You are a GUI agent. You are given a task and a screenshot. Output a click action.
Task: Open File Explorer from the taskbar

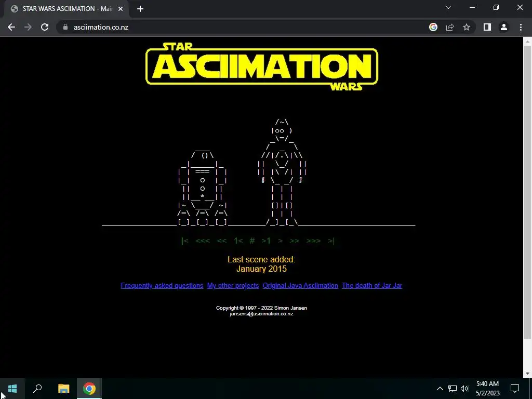[x=63, y=389]
